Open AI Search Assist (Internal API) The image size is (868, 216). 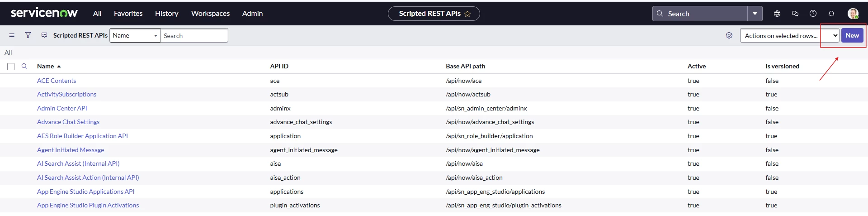click(x=78, y=163)
